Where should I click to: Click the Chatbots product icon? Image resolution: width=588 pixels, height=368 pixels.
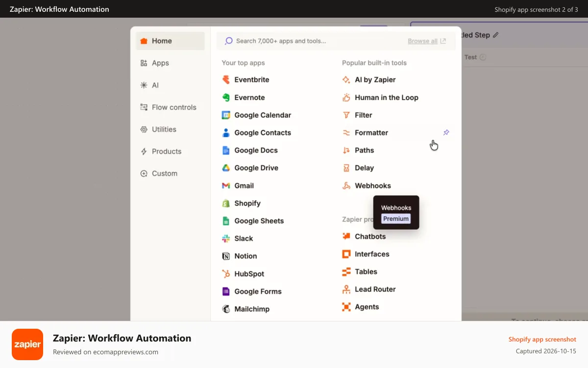346,237
